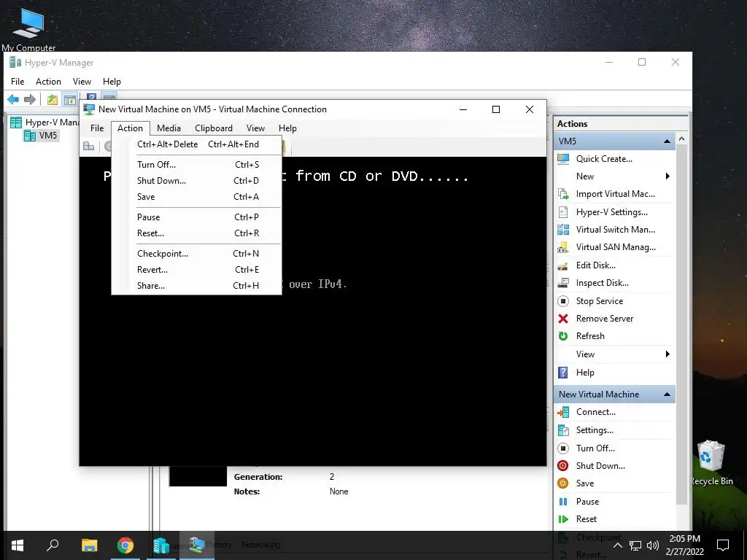Click taskbar Search magnifier icon
The height and width of the screenshot is (560, 747).
pyautogui.click(x=53, y=545)
